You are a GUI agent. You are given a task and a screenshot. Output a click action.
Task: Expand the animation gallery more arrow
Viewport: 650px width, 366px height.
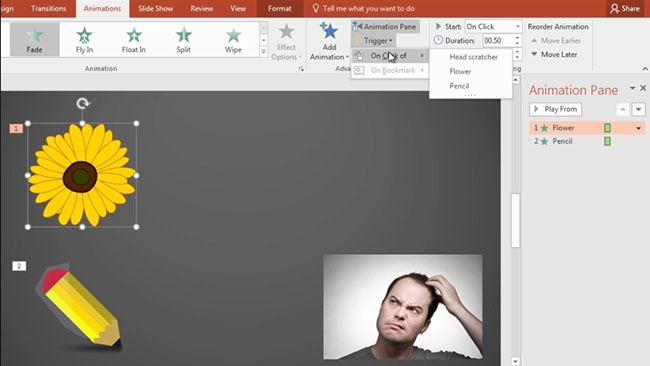pyautogui.click(x=263, y=51)
